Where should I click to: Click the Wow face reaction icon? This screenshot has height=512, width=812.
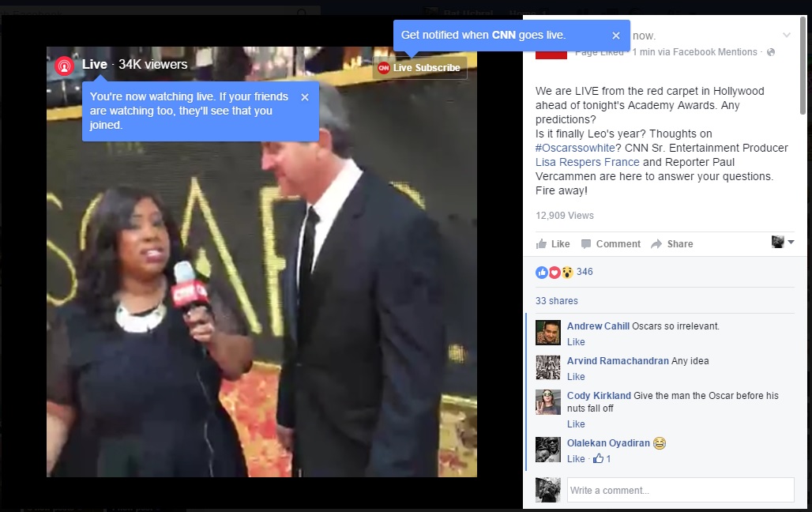tap(567, 272)
